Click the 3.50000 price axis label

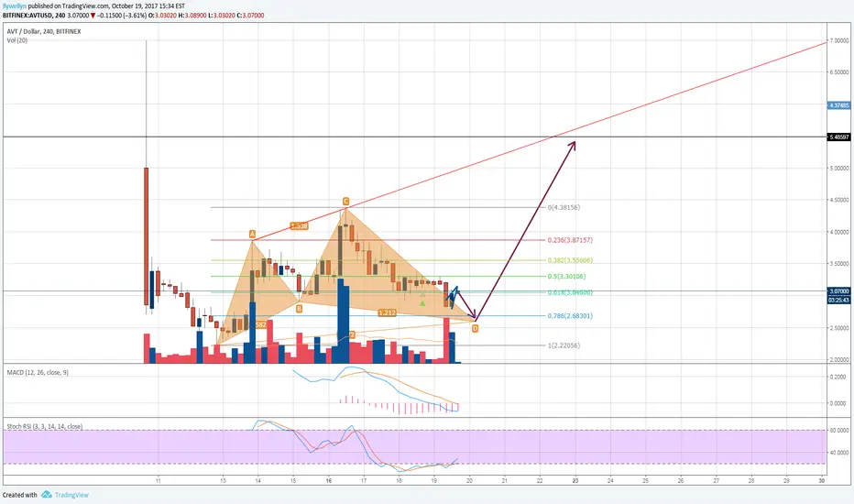click(838, 264)
